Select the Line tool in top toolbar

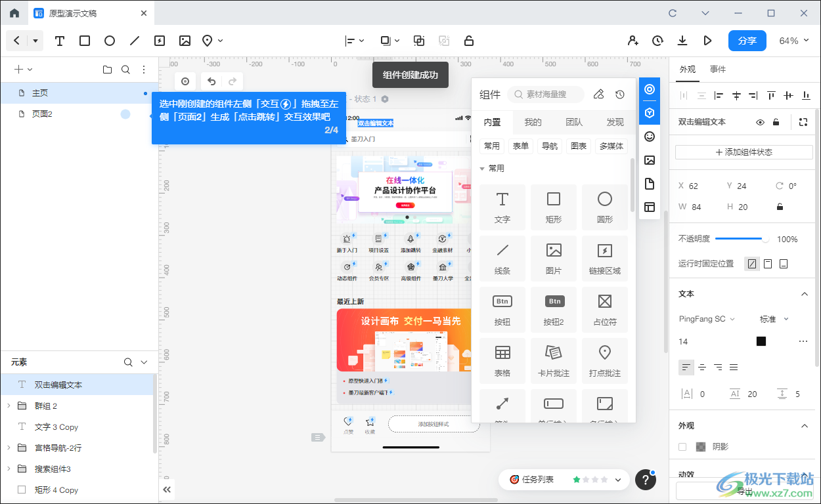(135, 41)
